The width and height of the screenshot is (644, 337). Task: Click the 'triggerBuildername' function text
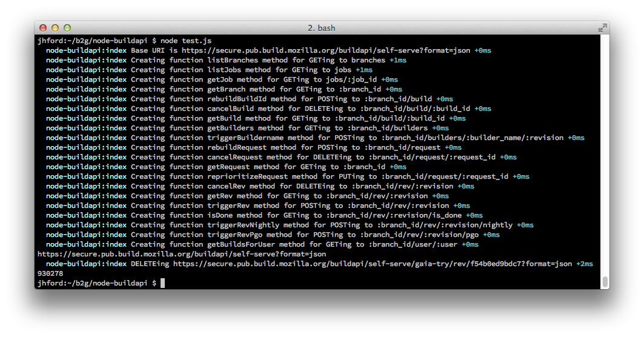245,138
